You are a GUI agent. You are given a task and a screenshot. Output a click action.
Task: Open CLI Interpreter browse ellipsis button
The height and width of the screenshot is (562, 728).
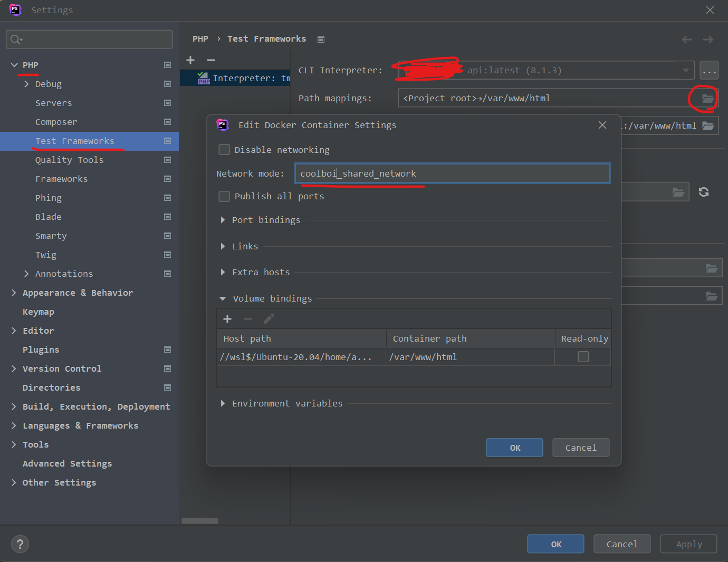[x=709, y=70]
